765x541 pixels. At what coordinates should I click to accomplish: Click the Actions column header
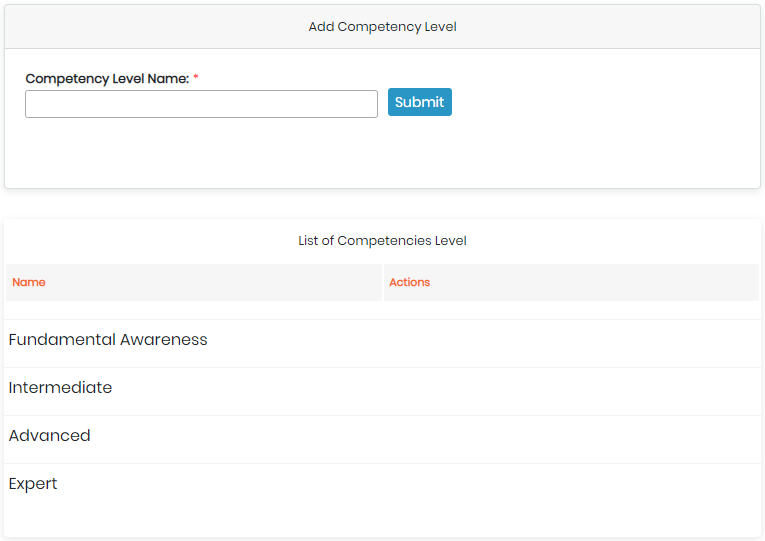[571, 282]
